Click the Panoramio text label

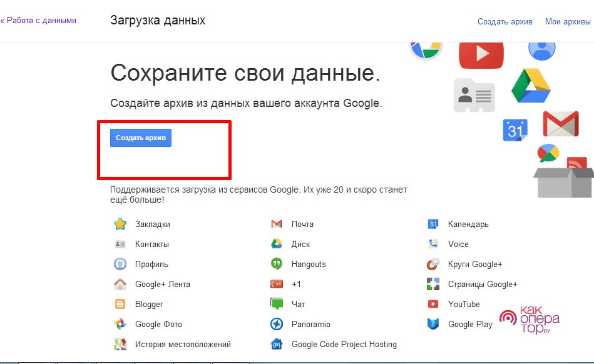click(x=310, y=324)
